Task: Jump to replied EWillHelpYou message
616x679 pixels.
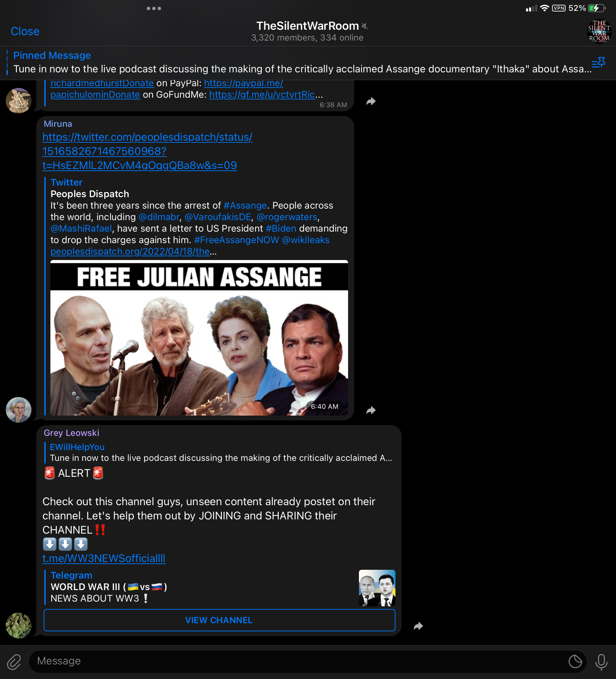Action: 220,453
